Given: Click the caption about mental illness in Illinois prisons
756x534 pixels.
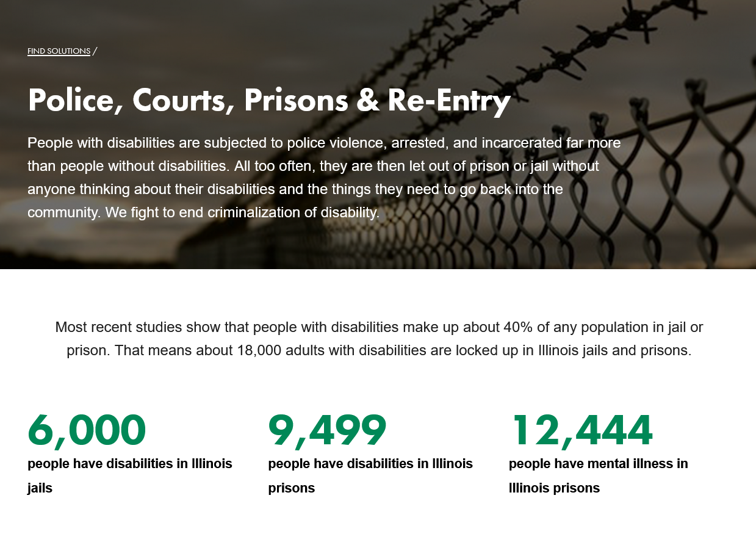Looking at the screenshot, I should tap(598, 475).
